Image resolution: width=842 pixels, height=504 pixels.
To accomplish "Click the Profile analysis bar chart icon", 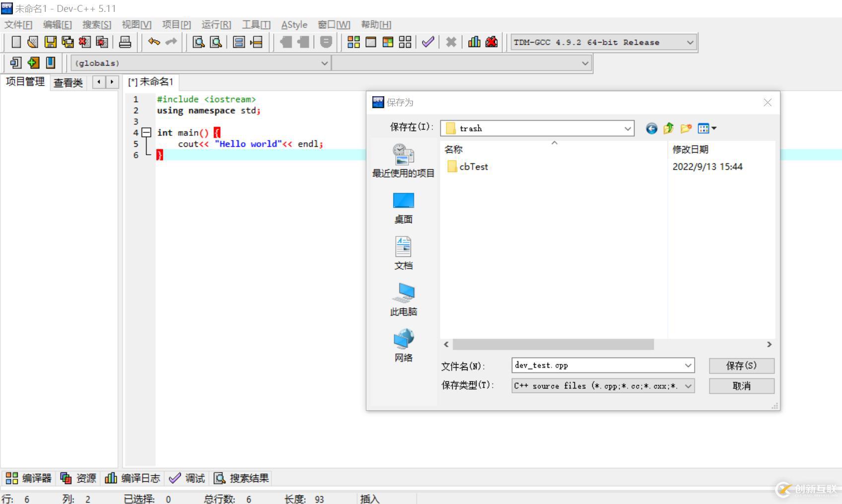I will [x=474, y=42].
